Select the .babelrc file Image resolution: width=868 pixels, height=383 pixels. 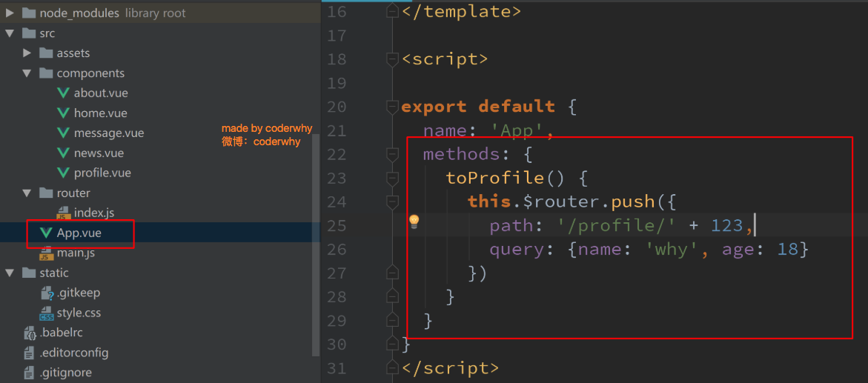point(62,333)
